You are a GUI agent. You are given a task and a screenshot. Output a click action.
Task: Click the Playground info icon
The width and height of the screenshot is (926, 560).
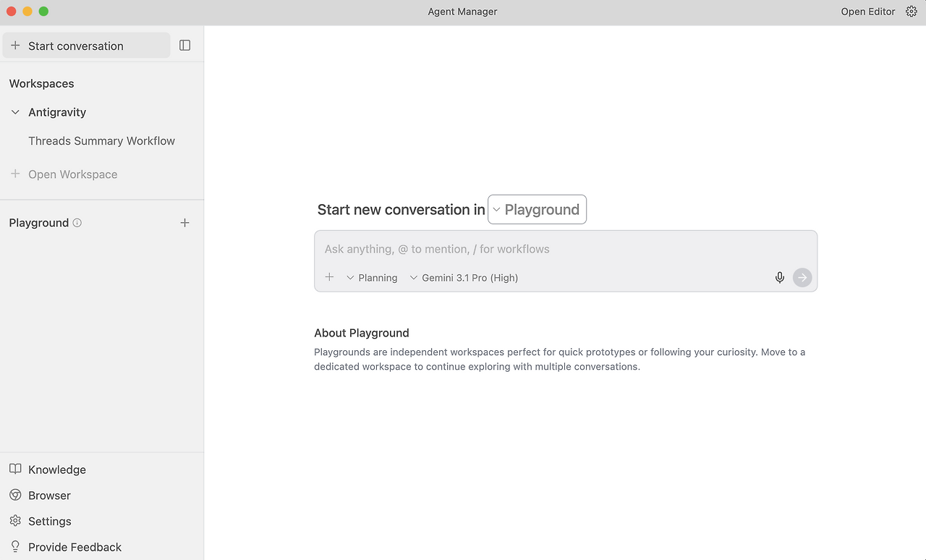coord(77,223)
